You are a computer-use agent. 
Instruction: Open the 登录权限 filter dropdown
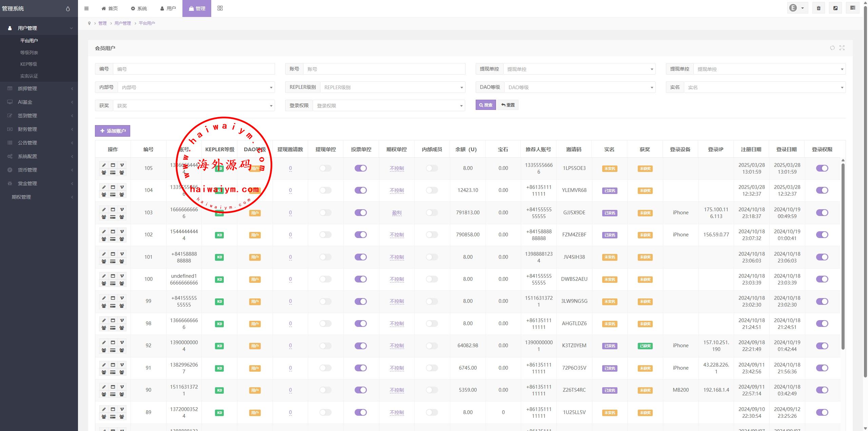[x=389, y=106]
